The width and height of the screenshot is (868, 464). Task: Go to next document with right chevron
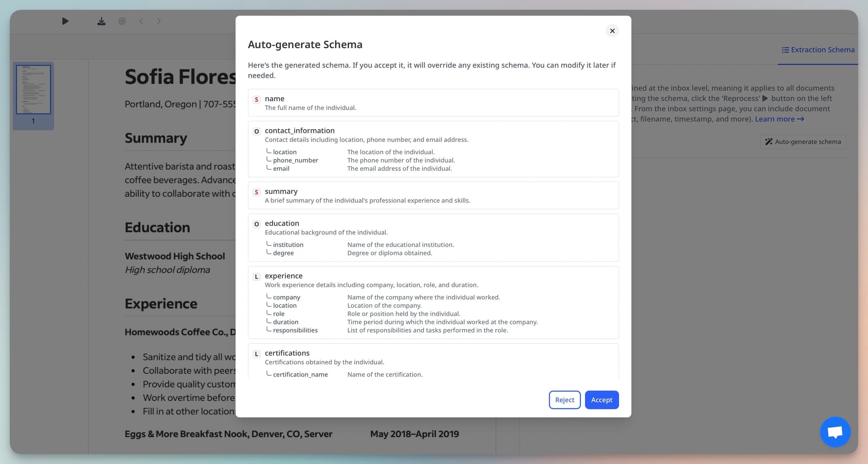point(159,21)
